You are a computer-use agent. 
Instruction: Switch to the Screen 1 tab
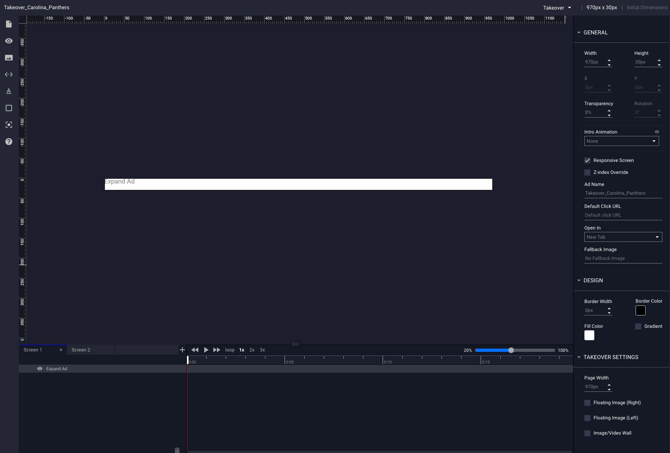[33, 350]
